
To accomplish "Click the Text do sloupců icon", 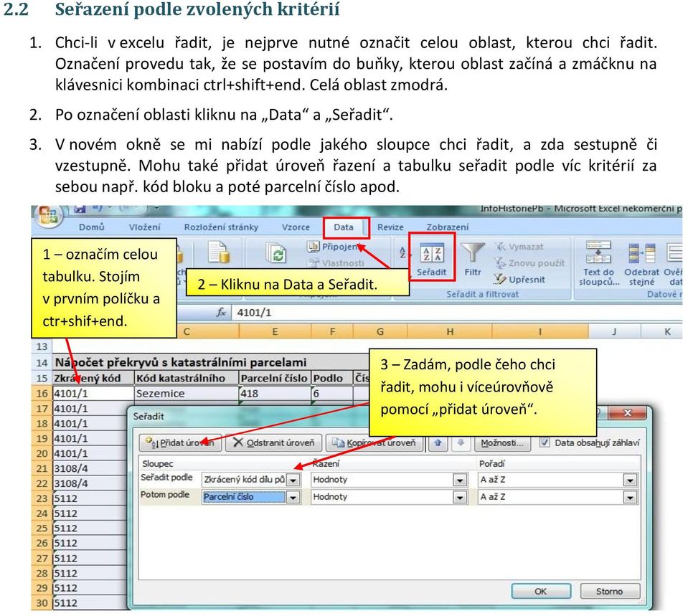I will click(598, 264).
